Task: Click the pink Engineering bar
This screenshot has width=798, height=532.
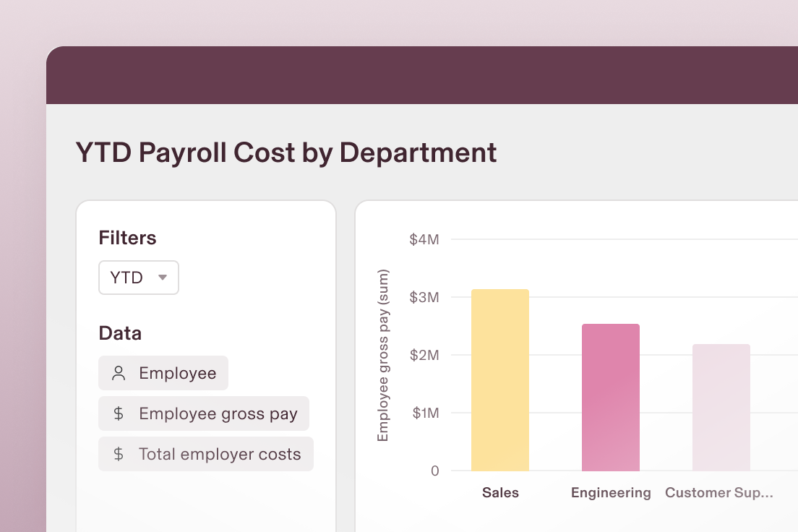Action: (x=611, y=398)
